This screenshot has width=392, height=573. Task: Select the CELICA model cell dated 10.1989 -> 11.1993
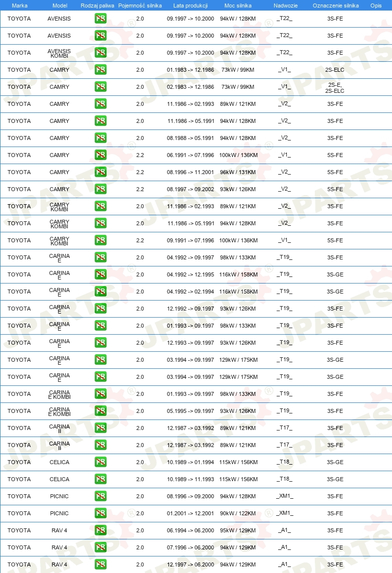pyautogui.click(x=60, y=479)
